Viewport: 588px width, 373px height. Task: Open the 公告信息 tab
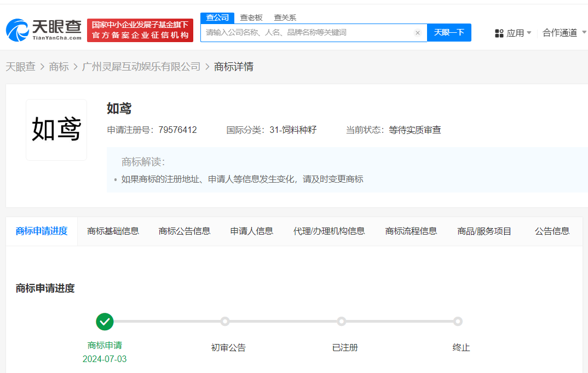(x=551, y=231)
